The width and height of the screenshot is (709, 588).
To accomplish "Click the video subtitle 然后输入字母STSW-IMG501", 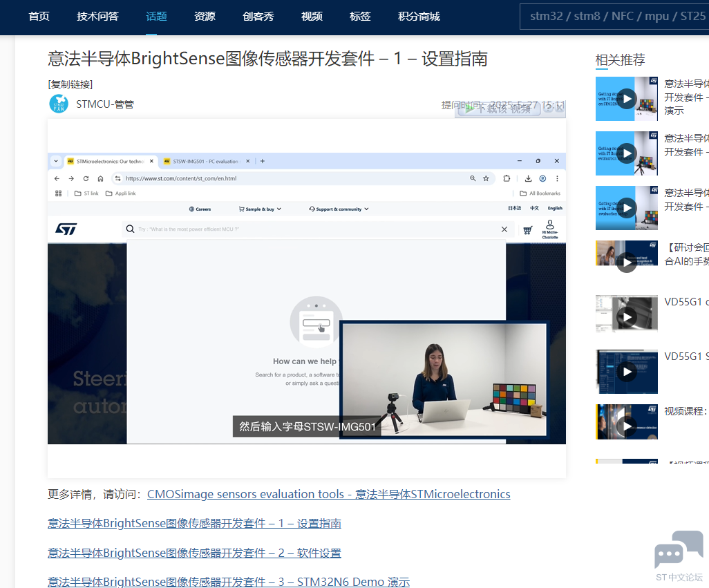I will pos(307,426).
